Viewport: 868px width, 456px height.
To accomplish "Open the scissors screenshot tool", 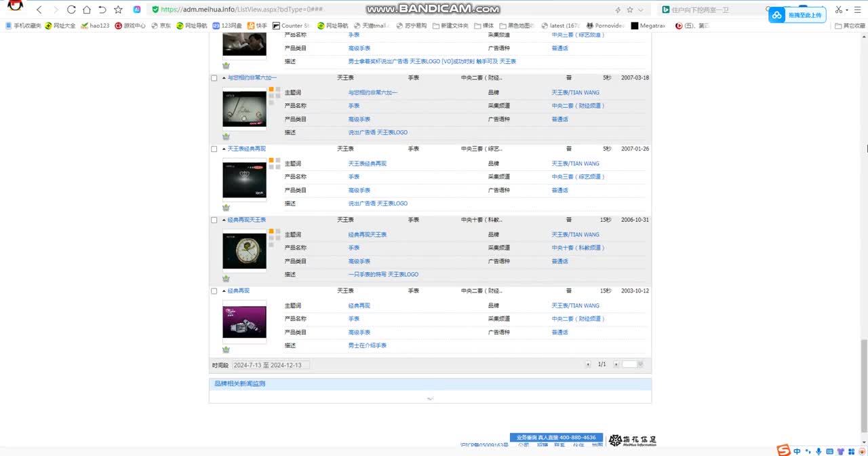I will (839, 9).
